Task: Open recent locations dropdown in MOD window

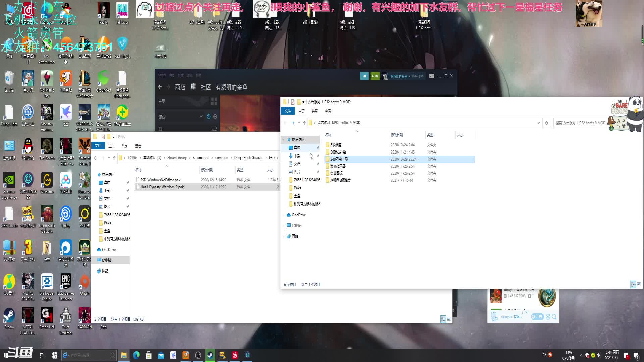Action: click(x=299, y=123)
